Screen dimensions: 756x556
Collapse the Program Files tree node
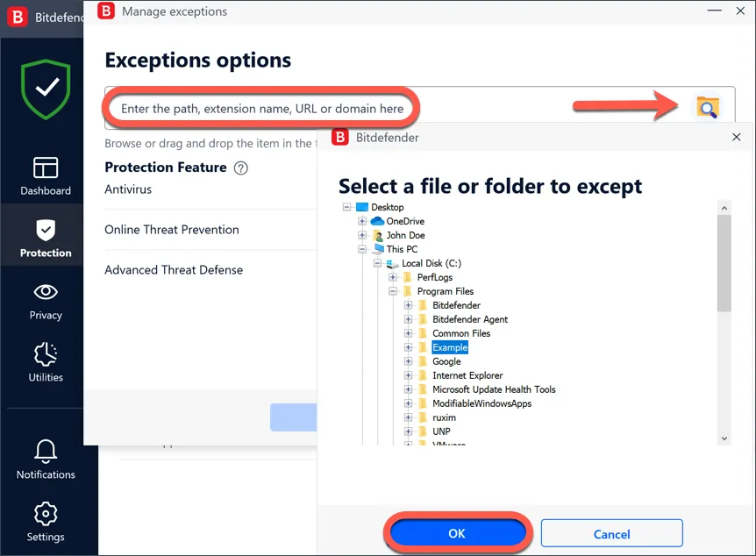click(394, 291)
